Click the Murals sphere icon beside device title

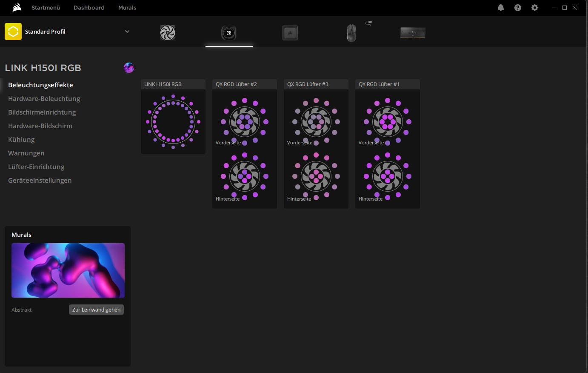pyautogui.click(x=129, y=68)
